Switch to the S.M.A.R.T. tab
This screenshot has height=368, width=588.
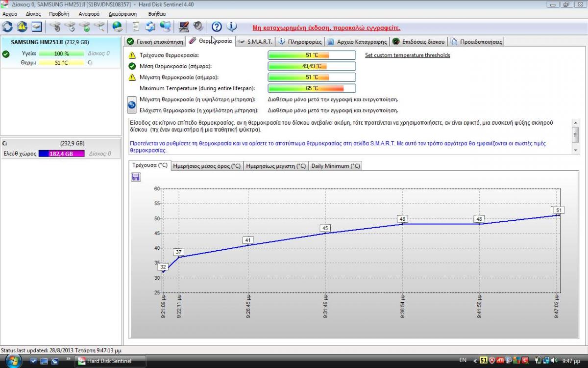point(255,42)
